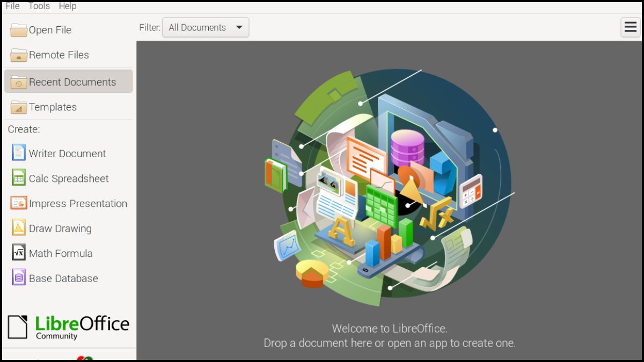Screen dimensions: 644x362
Task: Click the Base Database icon
Action: 19,278
